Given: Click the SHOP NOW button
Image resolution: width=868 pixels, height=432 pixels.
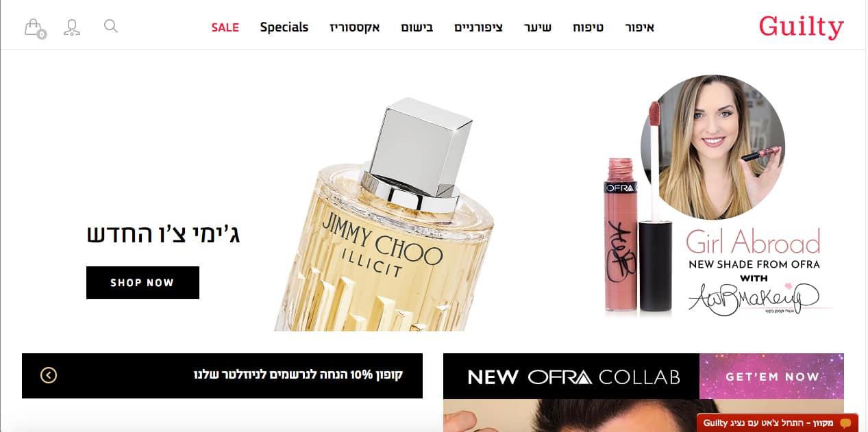Looking at the screenshot, I should [x=142, y=283].
